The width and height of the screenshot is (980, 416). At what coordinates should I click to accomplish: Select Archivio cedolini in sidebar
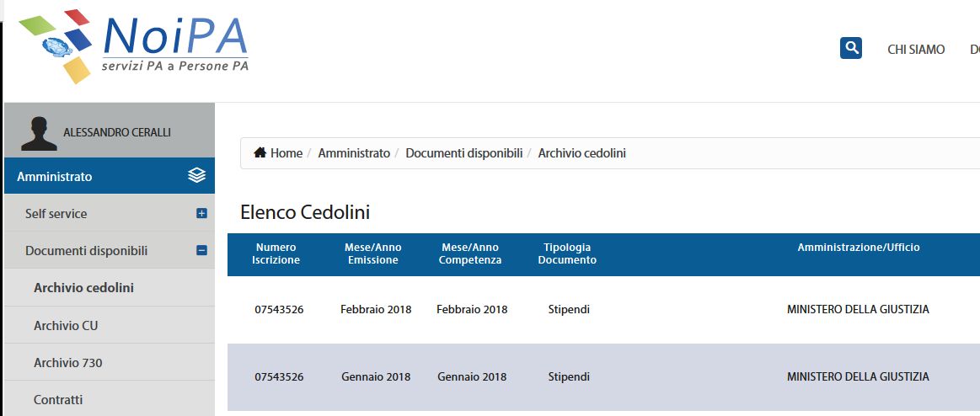point(110,288)
